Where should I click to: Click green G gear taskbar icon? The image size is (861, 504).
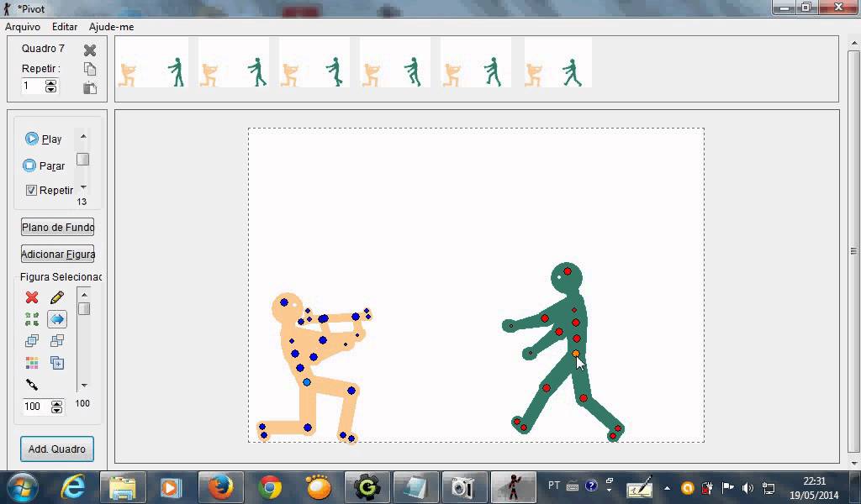pos(367,487)
